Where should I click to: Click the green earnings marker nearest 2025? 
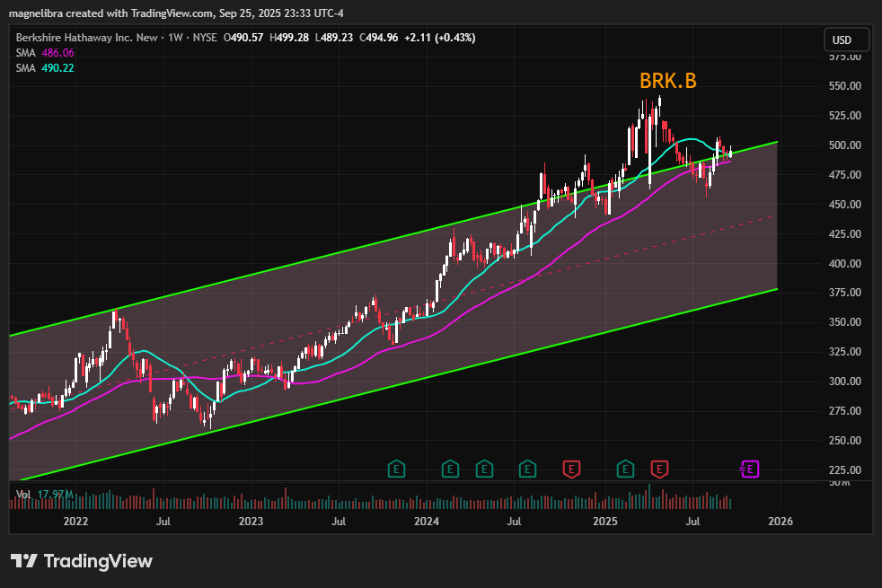(625, 469)
